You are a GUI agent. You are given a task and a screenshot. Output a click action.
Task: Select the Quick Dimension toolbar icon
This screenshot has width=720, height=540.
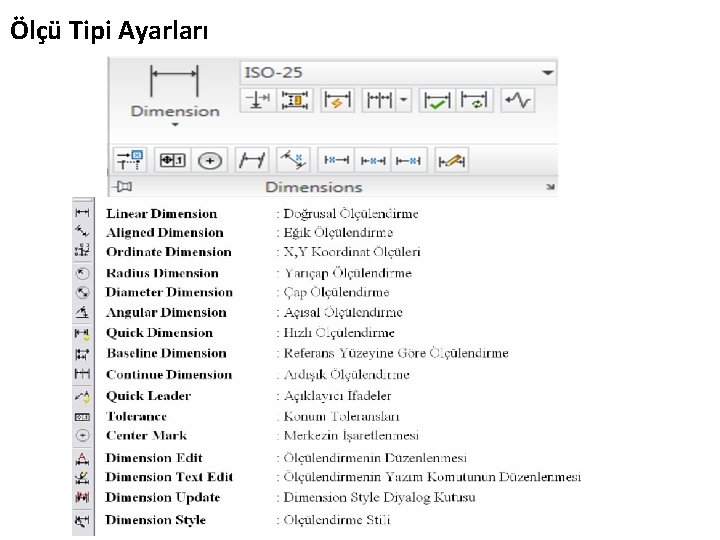(x=82, y=333)
